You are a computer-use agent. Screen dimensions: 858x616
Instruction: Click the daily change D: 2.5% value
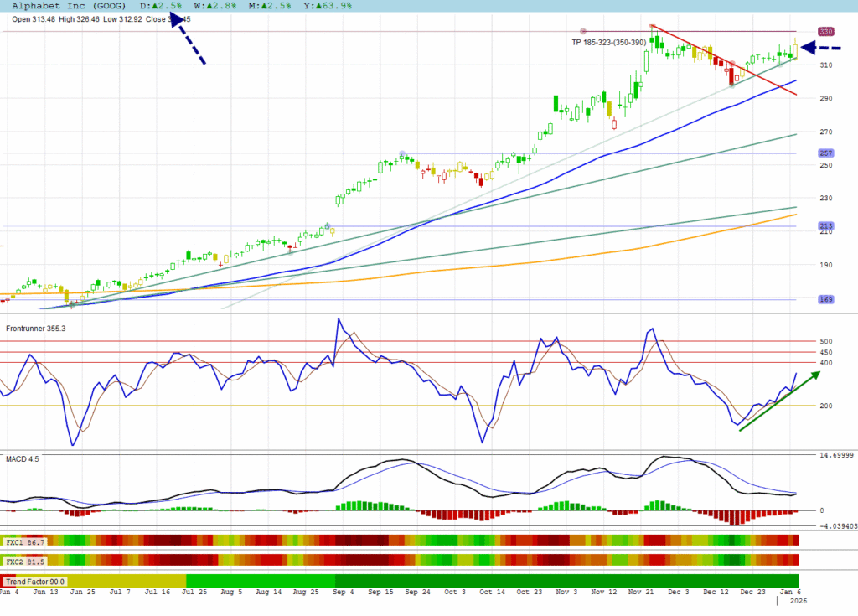click(x=162, y=5)
